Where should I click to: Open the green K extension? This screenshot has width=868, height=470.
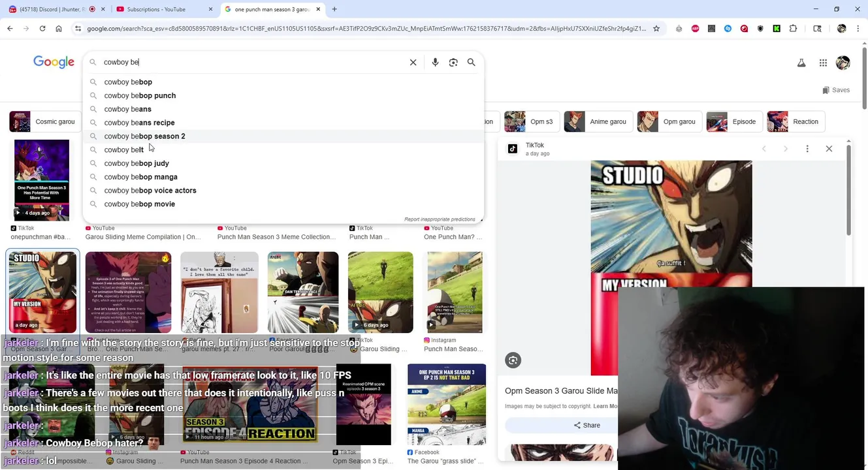[777, 29]
